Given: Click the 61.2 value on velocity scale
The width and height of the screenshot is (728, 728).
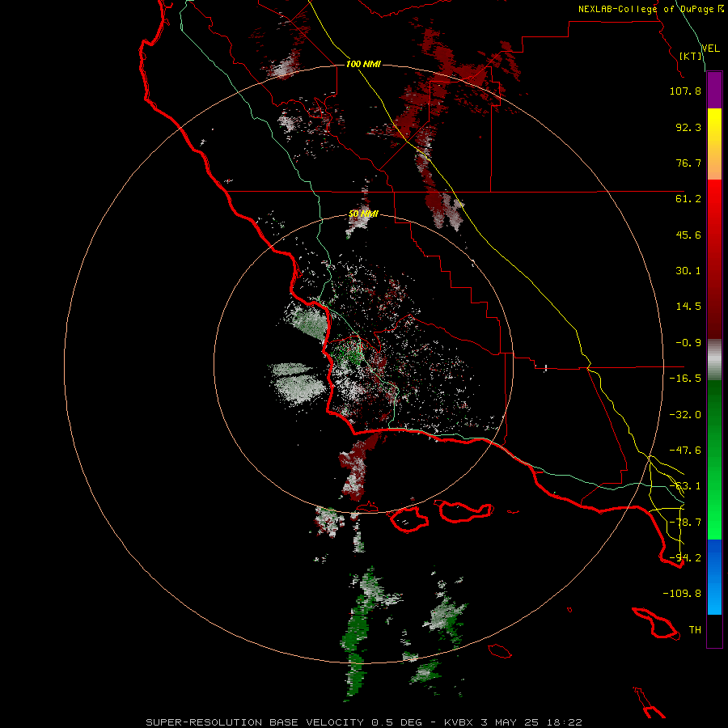Looking at the screenshot, I should click(x=688, y=199).
